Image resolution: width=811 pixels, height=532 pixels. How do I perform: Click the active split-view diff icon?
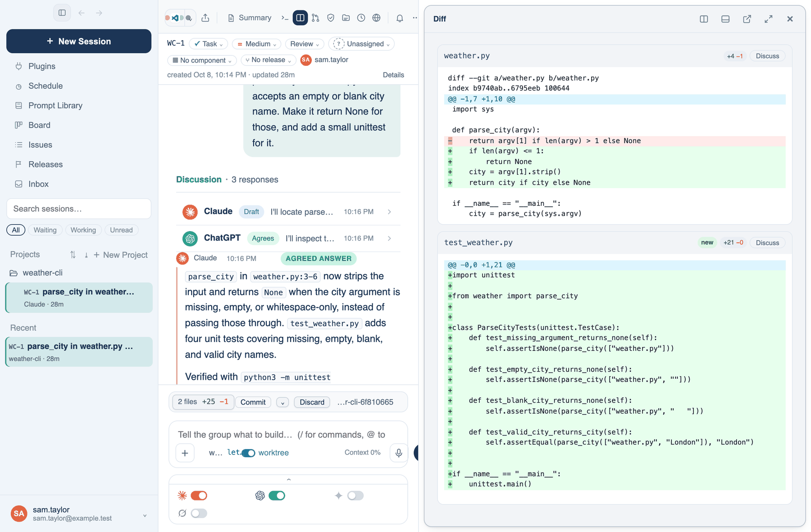pos(300,18)
